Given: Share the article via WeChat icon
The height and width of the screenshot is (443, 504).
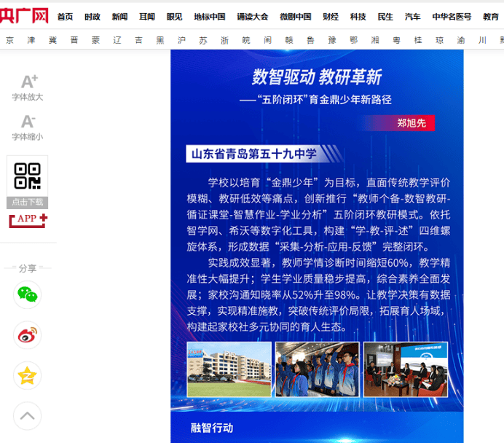Looking at the screenshot, I should pyautogui.click(x=28, y=294).
